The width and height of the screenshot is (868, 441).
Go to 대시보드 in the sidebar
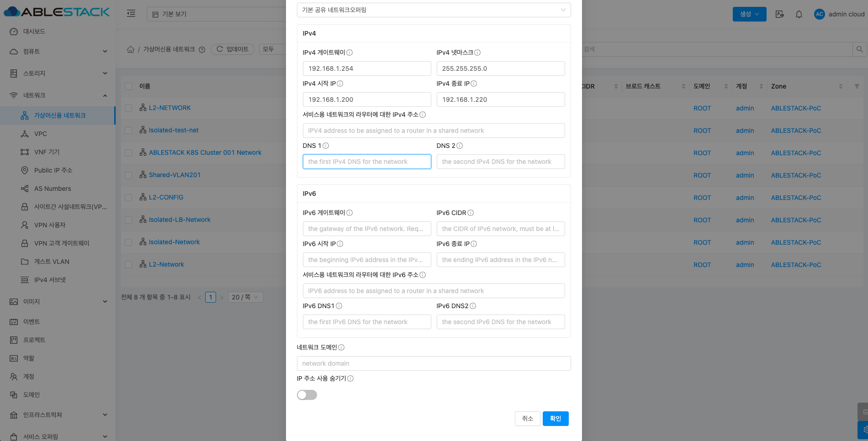(34, 31)
